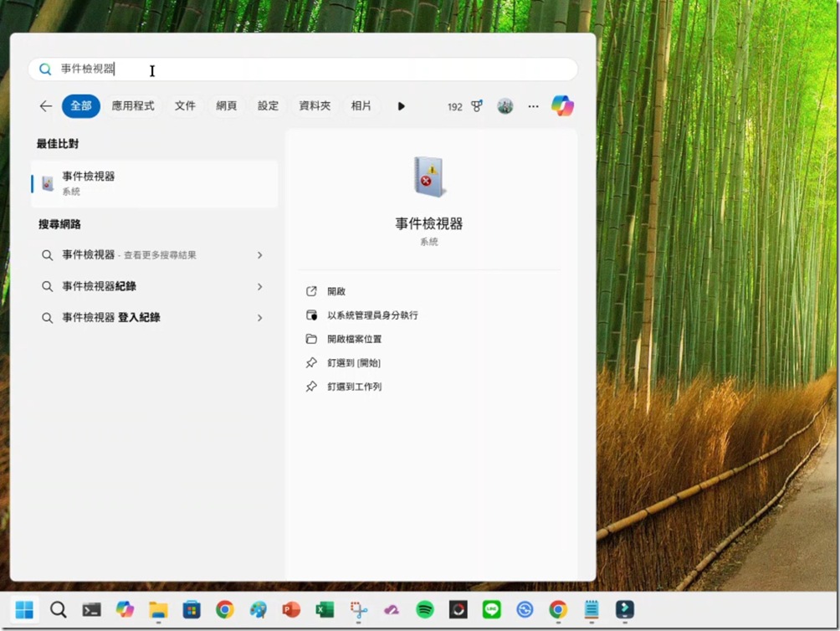
Task: Click 以系統管理員身分執行 option
Action: coord(372,315)
